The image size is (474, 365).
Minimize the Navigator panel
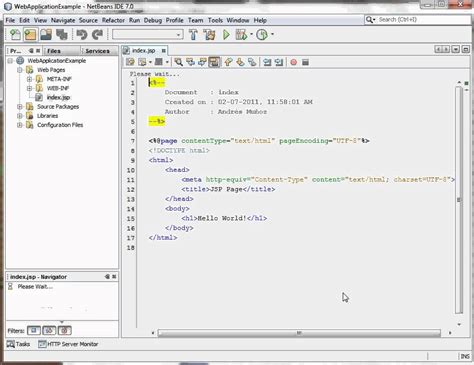click(x=107, y=277)
